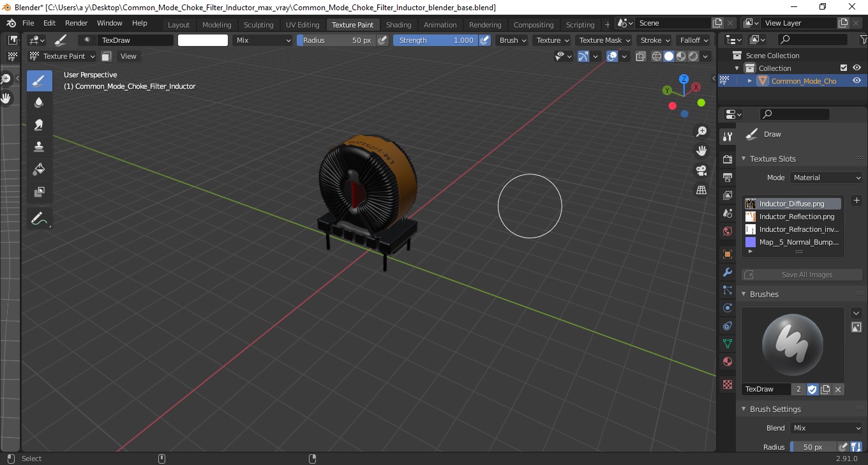This screenshot has height=465, width=868.
Task: Toggle camera view icon
Action: click(701, 171)
